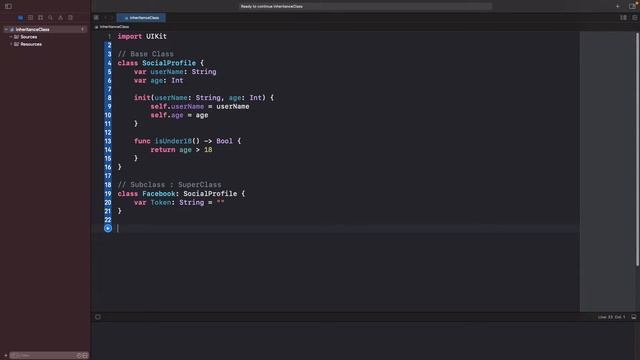
Task: Go forward in editor history
Action: [111, 18]
